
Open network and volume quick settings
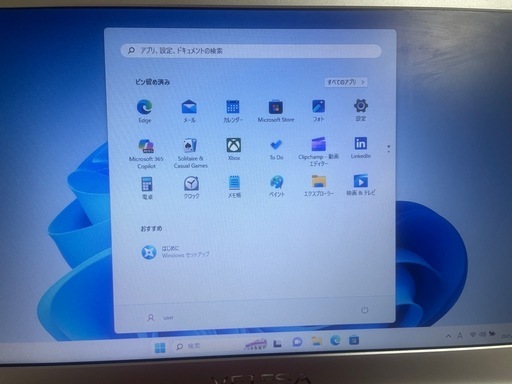[483, 334]
